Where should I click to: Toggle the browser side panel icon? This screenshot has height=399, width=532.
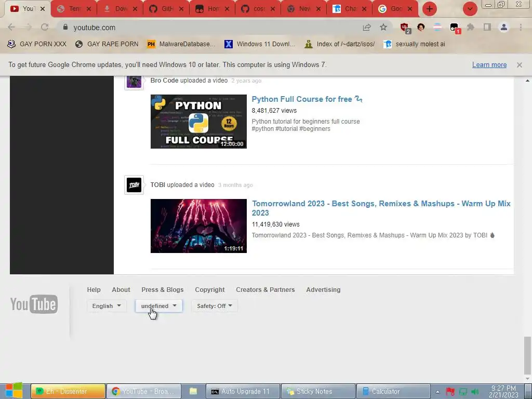click(x=487, y=27)
